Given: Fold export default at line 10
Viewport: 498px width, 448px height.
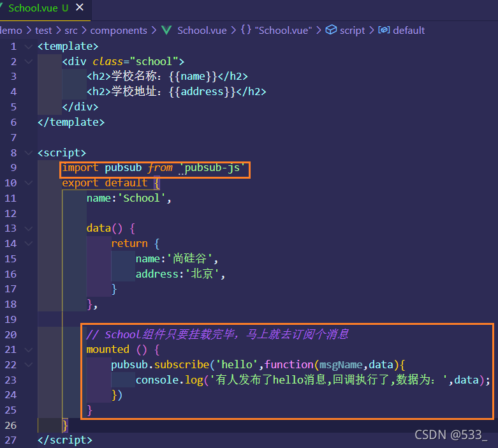Looking at the screenshot, I should 29,183.
